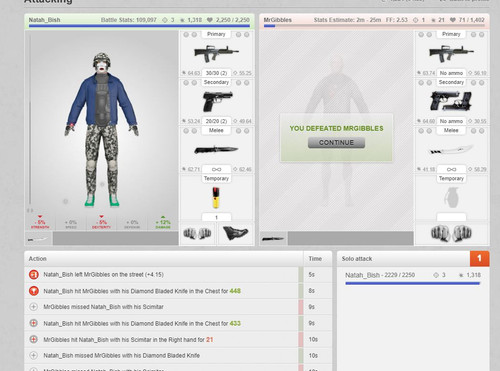Inspect MrGibbles' Secondary dual pistols
Image resolution: width=500 pixels, height=371 pixels.
click(451, 101)
